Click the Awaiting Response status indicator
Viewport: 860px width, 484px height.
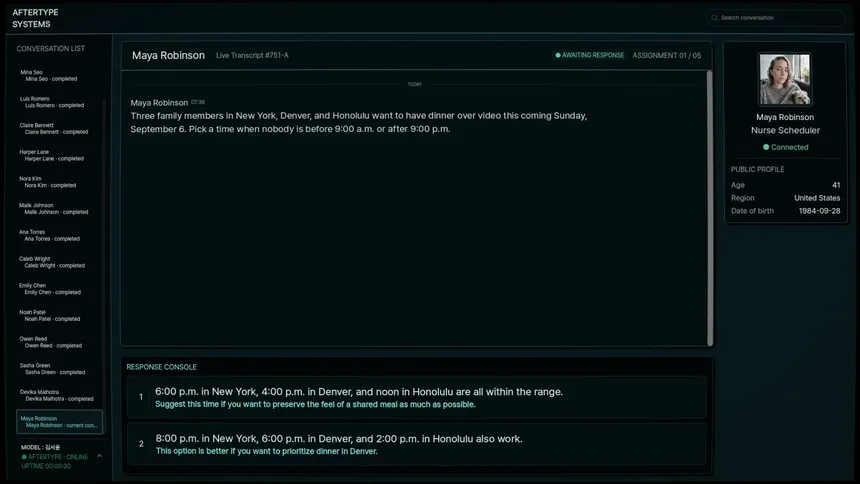click(x=590, y=55)
